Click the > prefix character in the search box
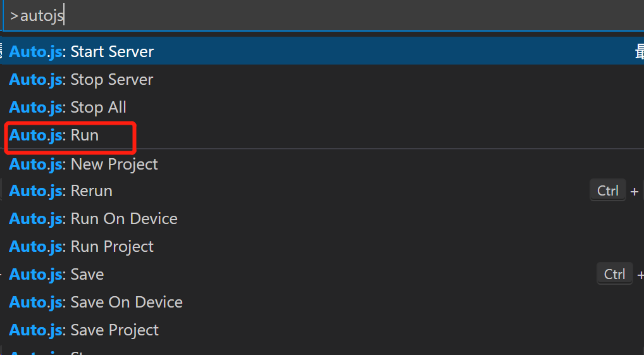The image size is (644, 355). point(15,16)
